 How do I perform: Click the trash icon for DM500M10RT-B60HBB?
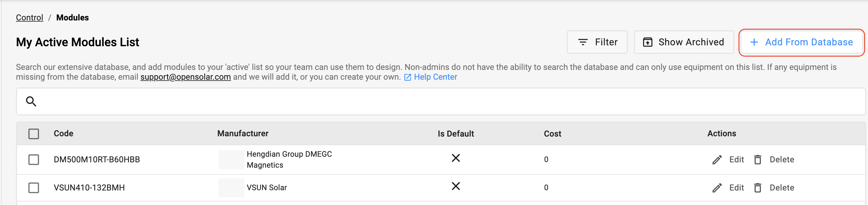pyautogui.click(x=757, y=160)
